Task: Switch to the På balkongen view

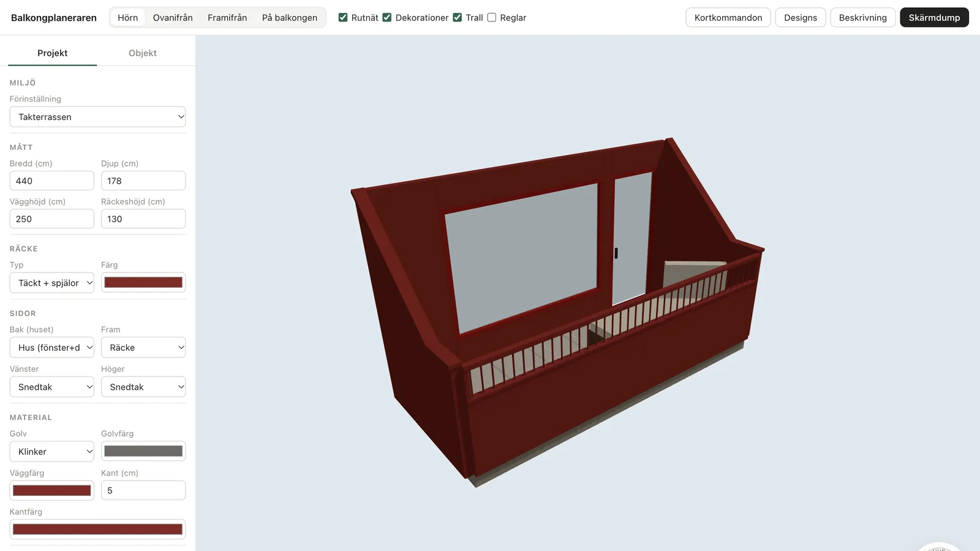Action: (x=290, y=18)
